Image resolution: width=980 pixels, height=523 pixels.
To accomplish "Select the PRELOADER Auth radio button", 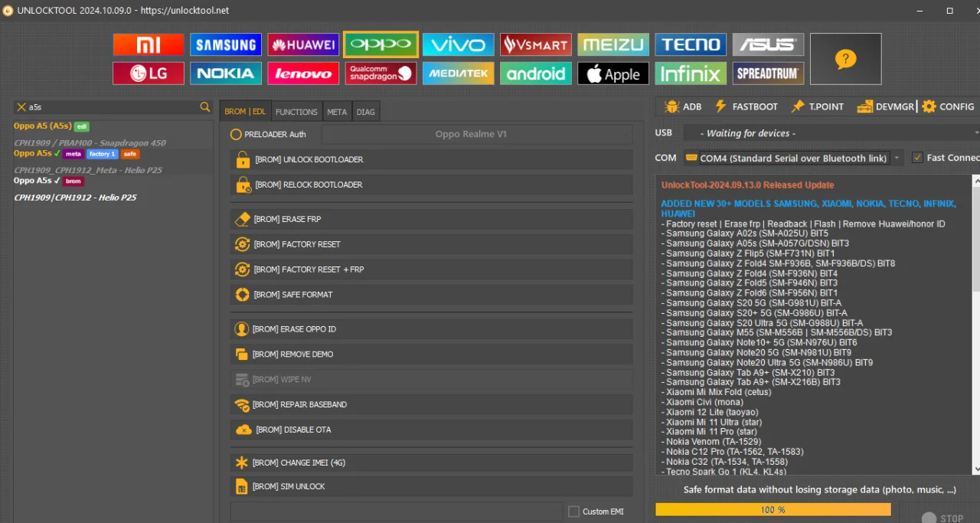I will click(x=236, y=134).
